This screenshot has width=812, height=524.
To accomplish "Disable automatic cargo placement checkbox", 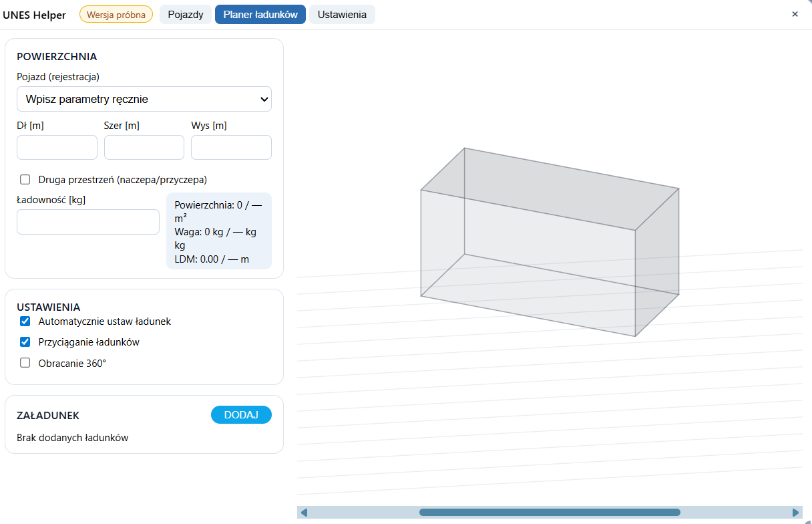I will point(25,321).
